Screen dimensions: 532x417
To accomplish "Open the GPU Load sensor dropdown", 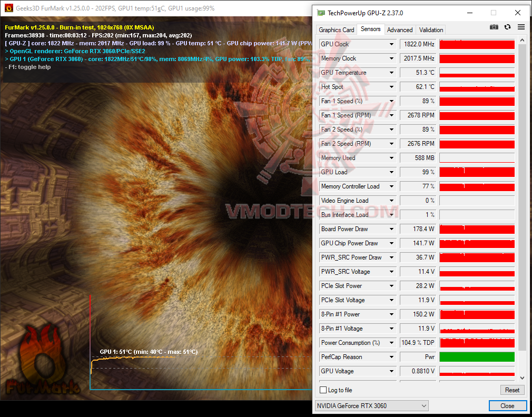I will (x=391, y=172).
